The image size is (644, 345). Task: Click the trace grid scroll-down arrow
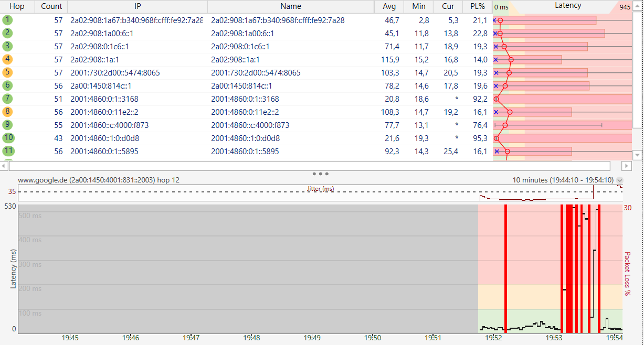click(638, 155)
